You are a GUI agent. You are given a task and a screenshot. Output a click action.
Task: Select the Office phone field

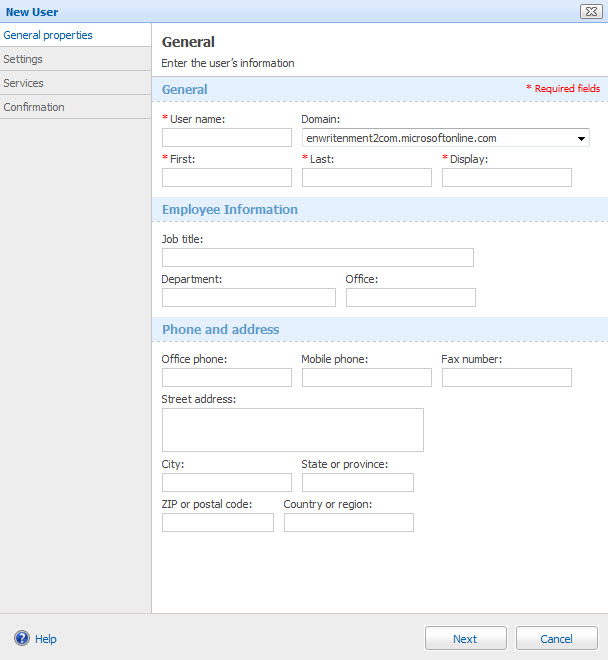(226, 377)
